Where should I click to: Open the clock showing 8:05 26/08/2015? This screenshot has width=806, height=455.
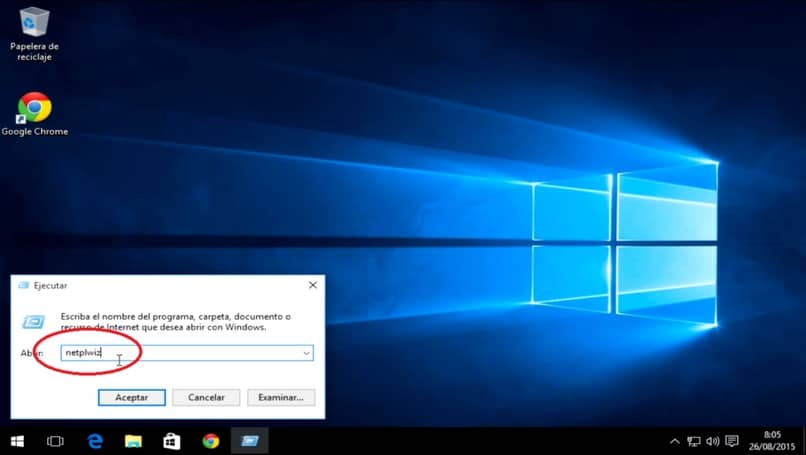772,441
